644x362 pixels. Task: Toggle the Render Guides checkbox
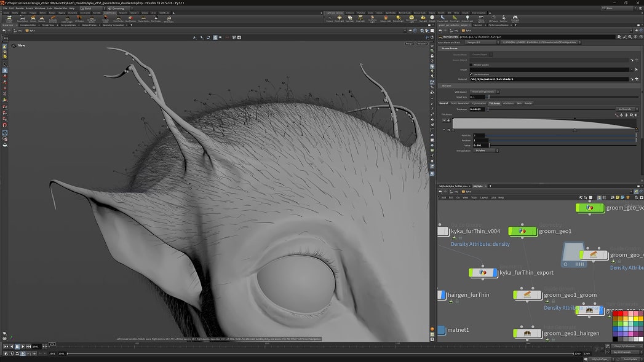[471, 65]
